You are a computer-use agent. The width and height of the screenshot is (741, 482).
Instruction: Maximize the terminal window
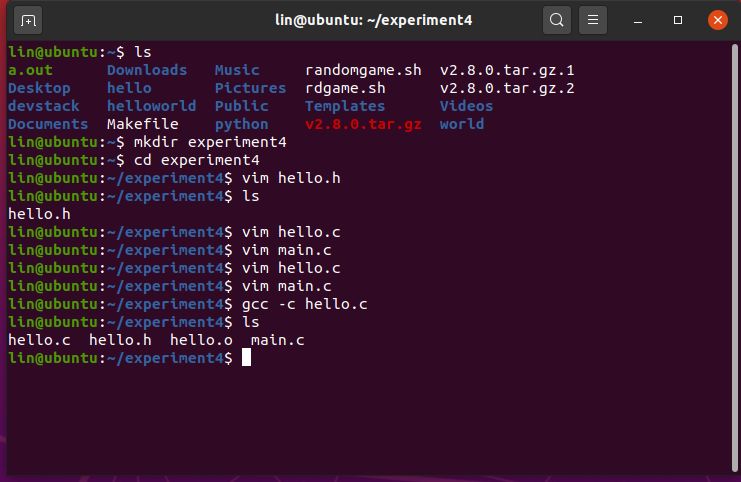coord(677,20)
